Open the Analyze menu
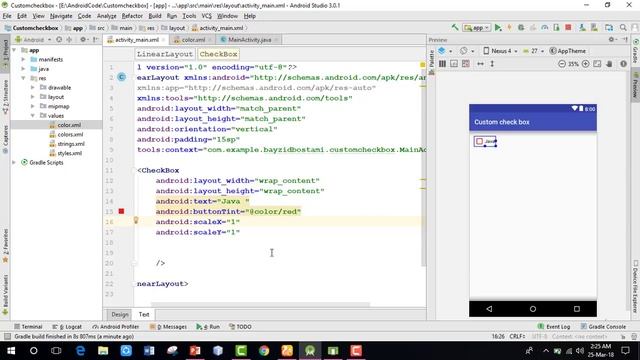 coord(107,16)
